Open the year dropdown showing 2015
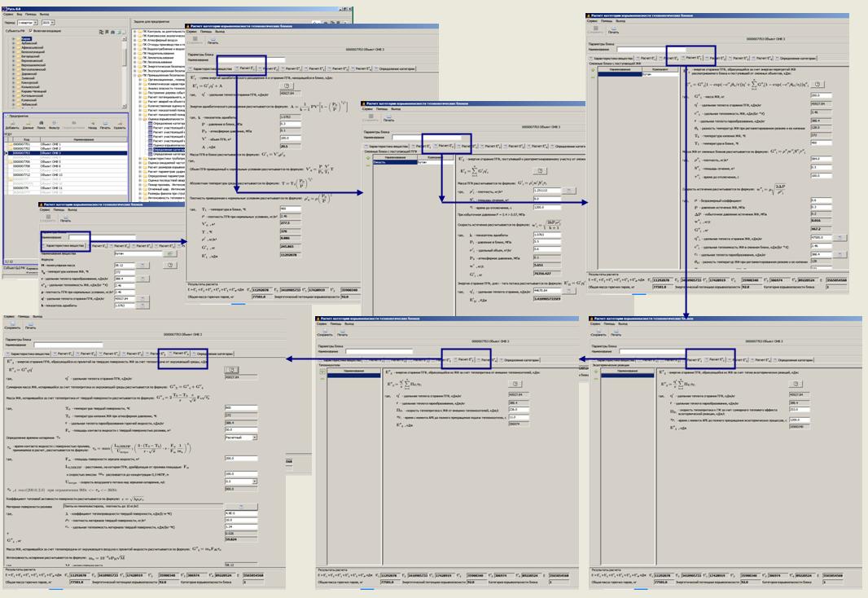The height and width of the screenshot is (598, 868). pos(55,23)
